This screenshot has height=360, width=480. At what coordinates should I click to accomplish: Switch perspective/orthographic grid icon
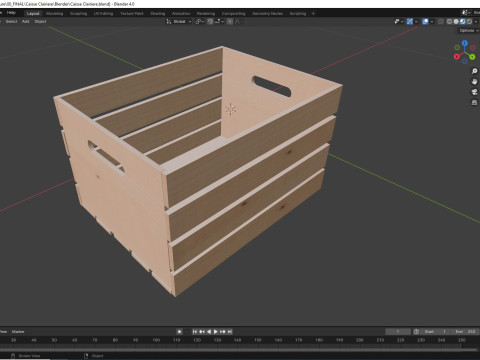pos(474,102)
